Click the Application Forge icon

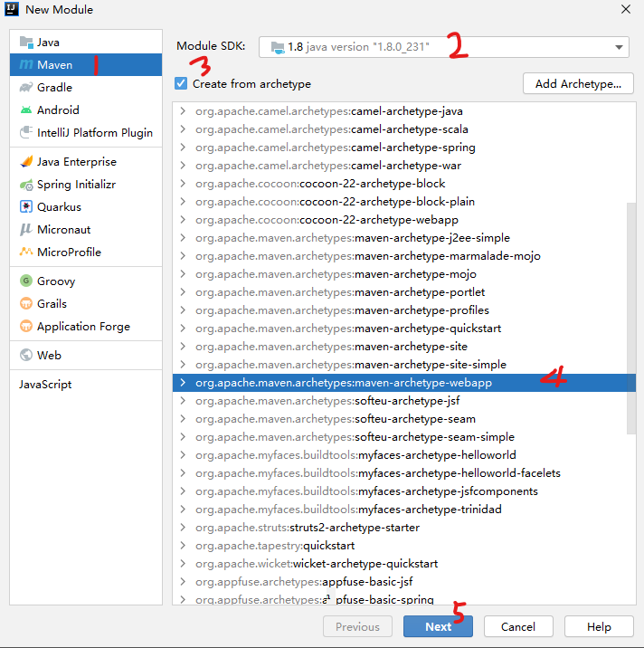coord(26,327)
